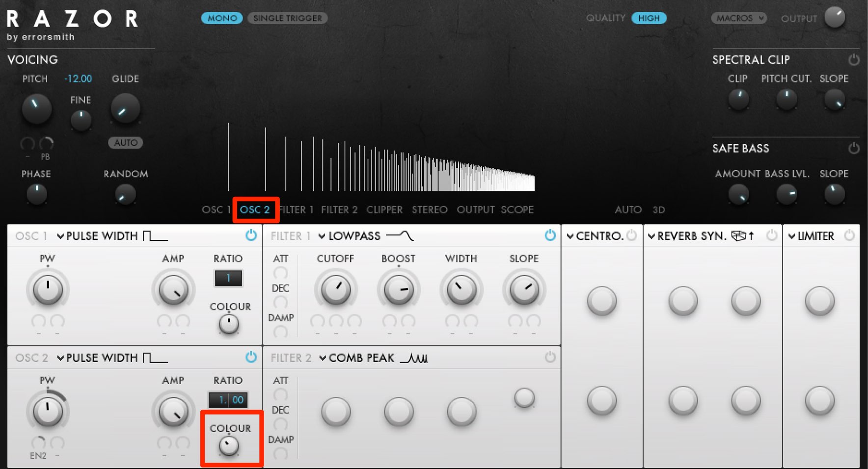868x469 pixels.
Task: Enable the Safe Bass power icon
Action: 854,148
